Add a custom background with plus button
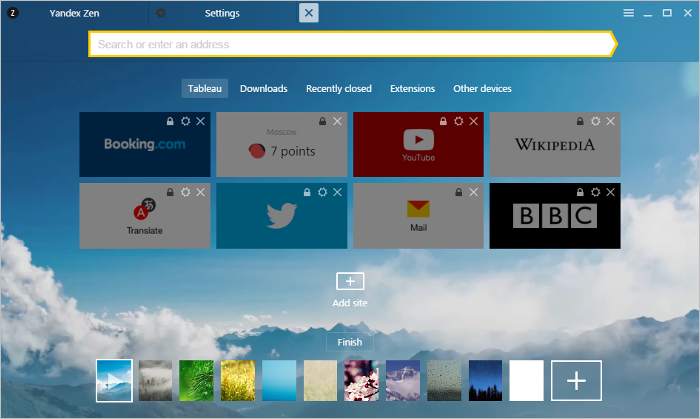The image size is (700, 419). tap(576, 381)
